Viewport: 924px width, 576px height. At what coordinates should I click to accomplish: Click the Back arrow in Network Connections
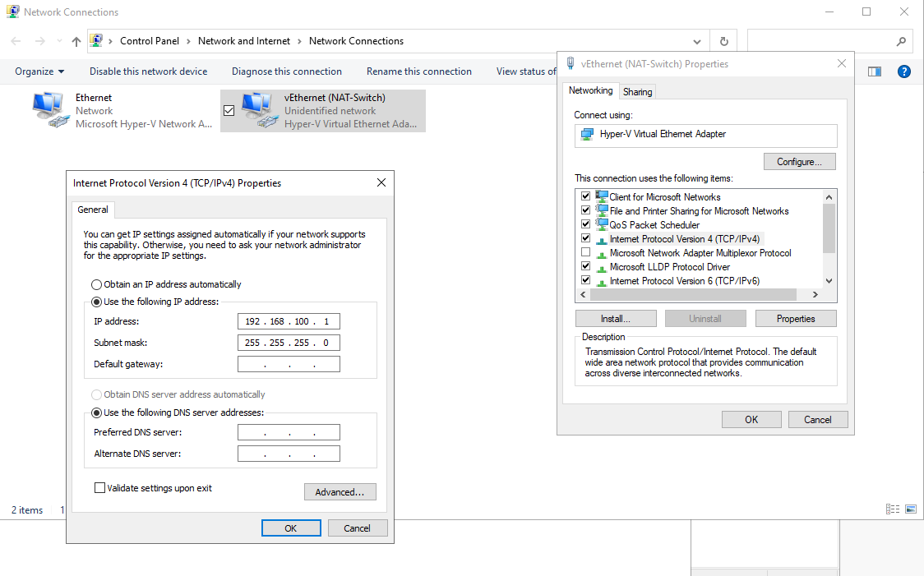click(x=16, y=40)
